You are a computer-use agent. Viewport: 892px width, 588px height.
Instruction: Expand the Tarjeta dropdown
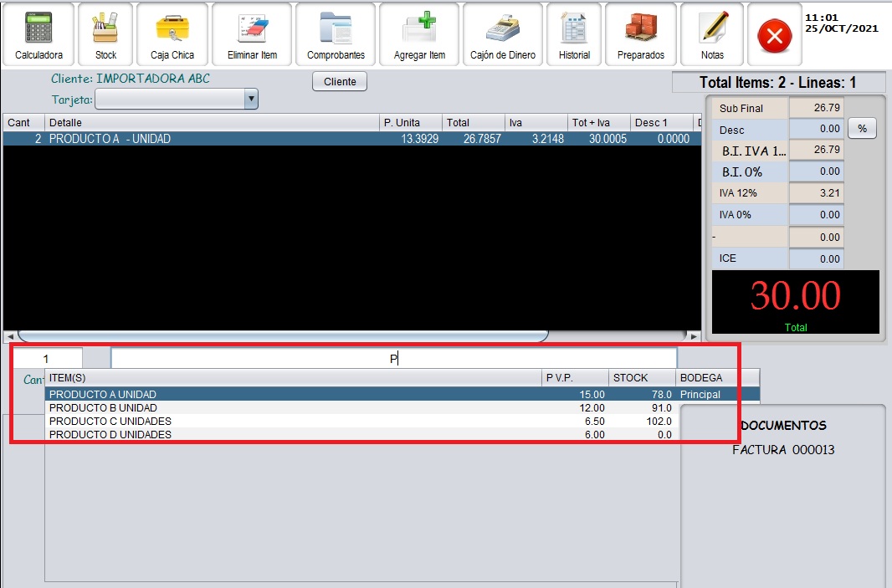(x=250, y=100)
